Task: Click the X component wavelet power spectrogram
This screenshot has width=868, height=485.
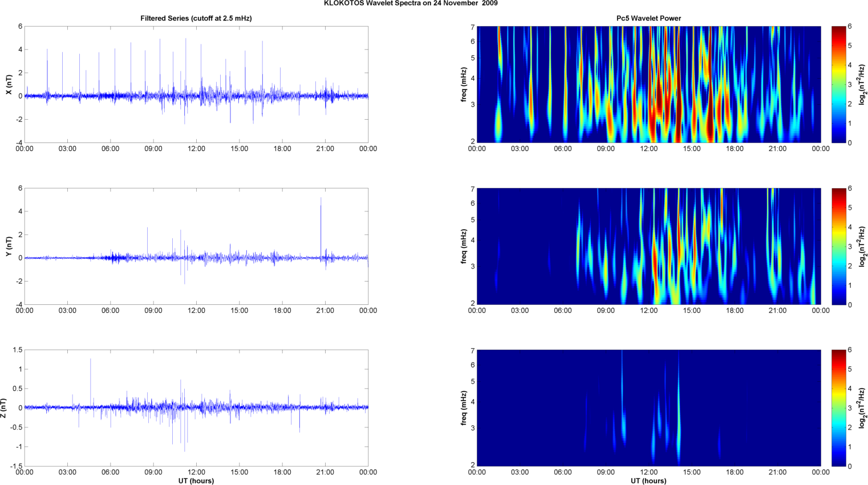Action: click(648, 84)
